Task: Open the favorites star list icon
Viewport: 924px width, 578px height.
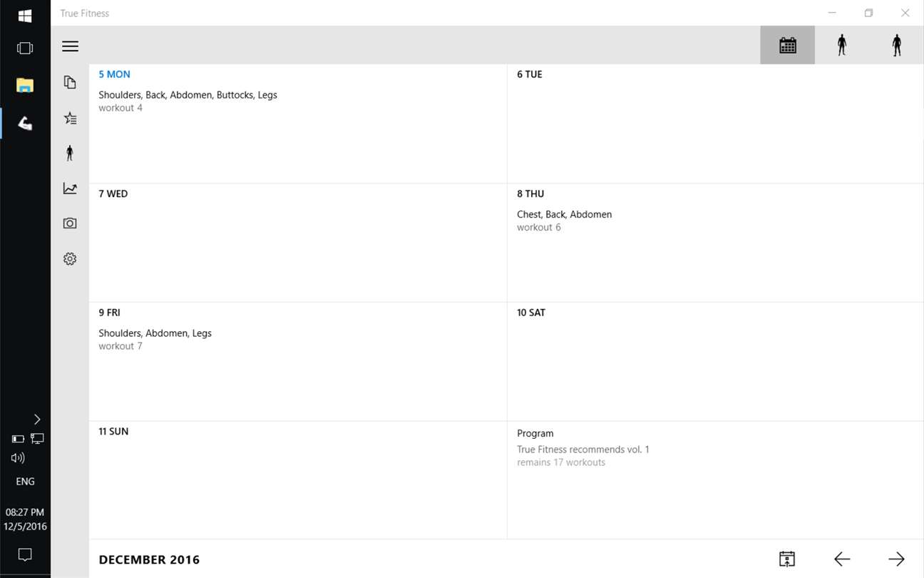Action: [70, 118]
